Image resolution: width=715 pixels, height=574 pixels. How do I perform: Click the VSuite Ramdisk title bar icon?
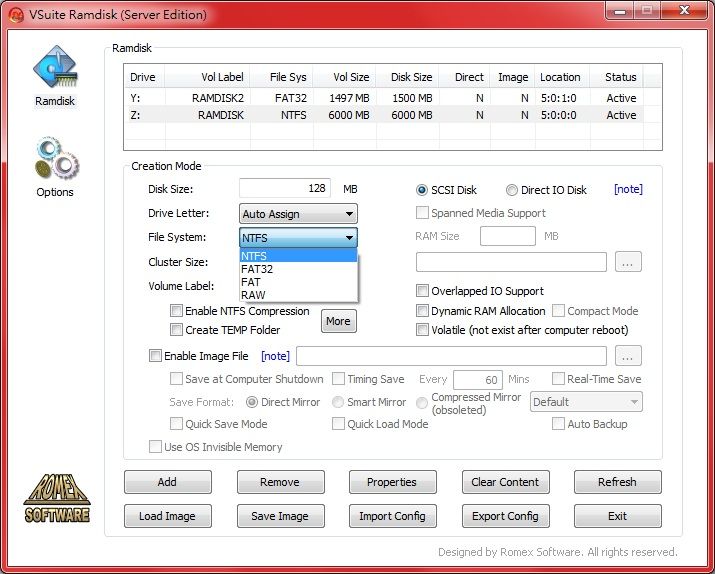point(16,15)
